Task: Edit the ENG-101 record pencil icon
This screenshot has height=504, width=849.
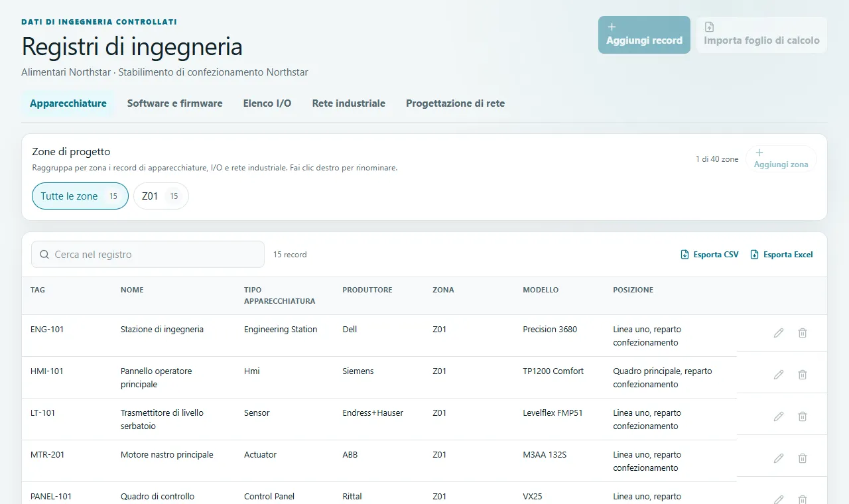Action: click(779, 333)
